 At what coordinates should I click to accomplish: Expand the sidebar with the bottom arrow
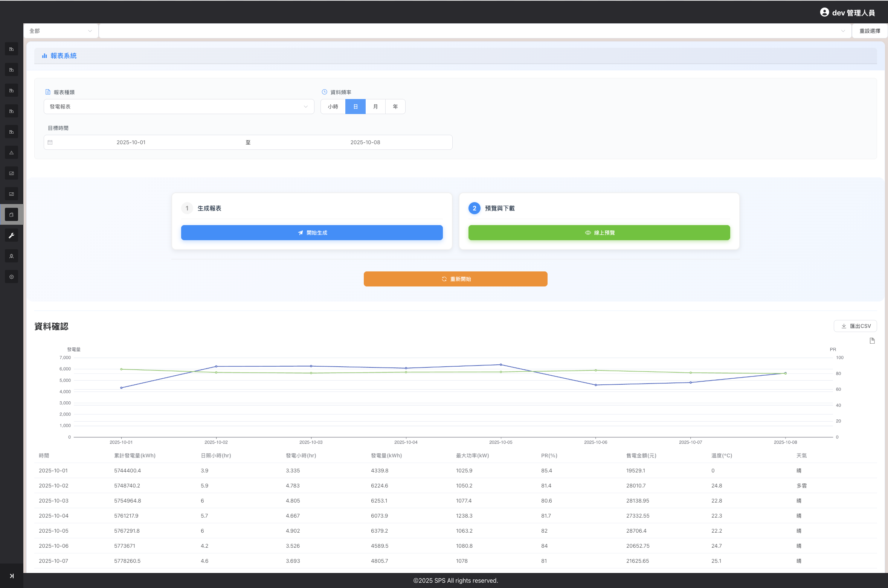[12, 576]
